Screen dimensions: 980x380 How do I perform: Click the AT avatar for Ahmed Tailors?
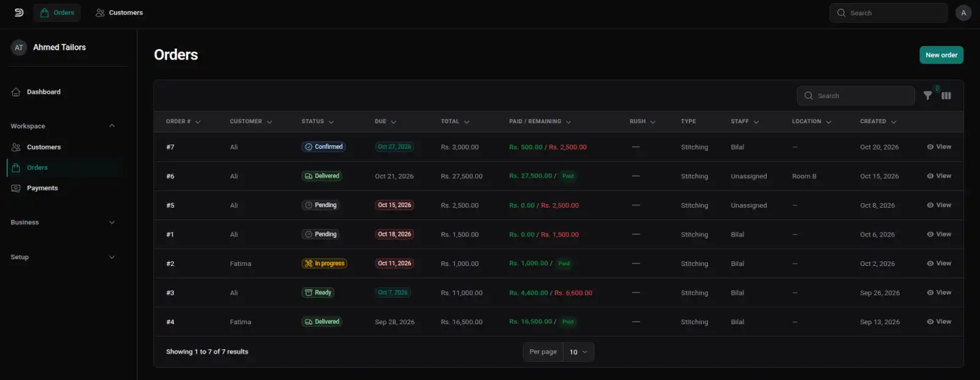tap(19, 47)
